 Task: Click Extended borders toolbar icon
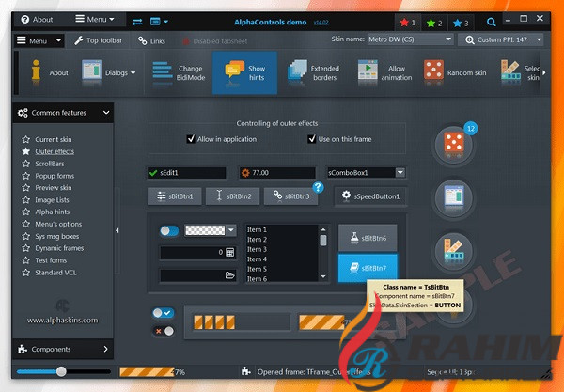point(297,71)
